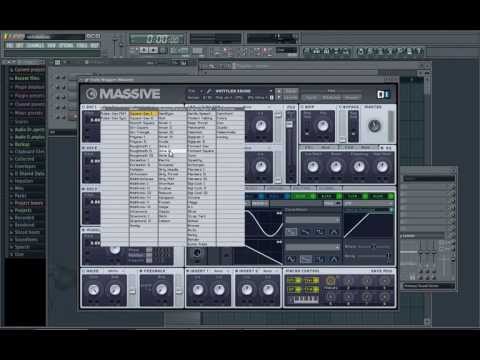
Task: Click the Save button in Massive header
Action: (x=290, y=91)
